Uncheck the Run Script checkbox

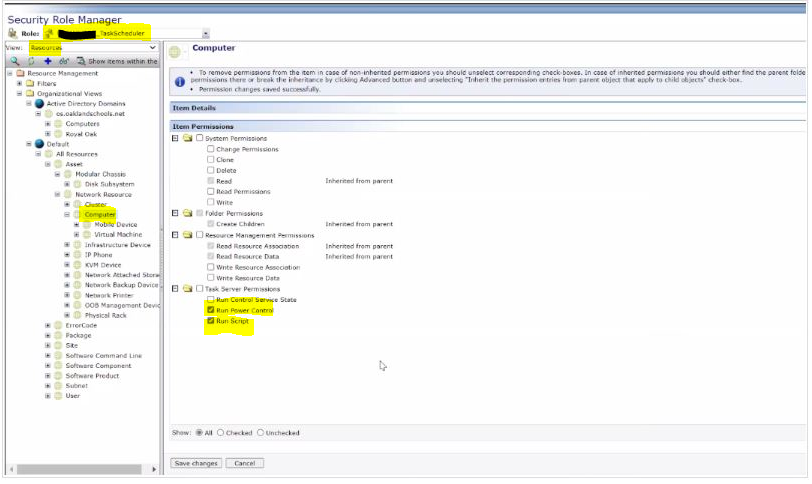pyautogui.click(x=210, y=322)
